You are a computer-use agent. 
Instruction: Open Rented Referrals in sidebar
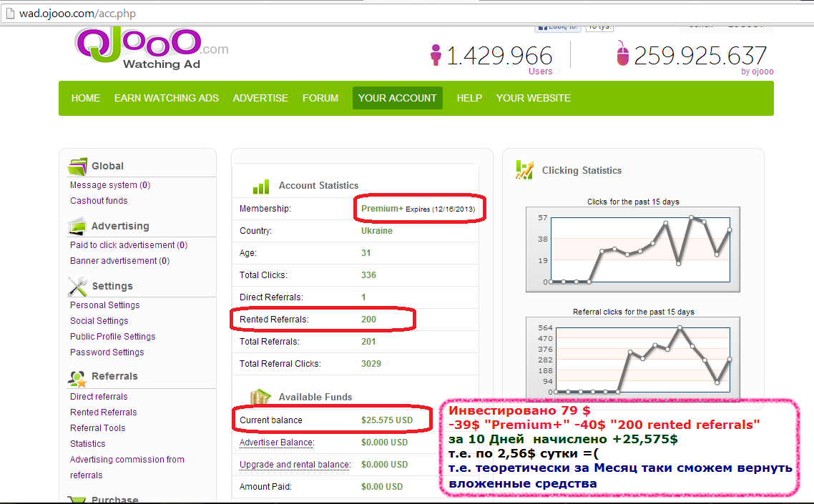click(103, 412)
